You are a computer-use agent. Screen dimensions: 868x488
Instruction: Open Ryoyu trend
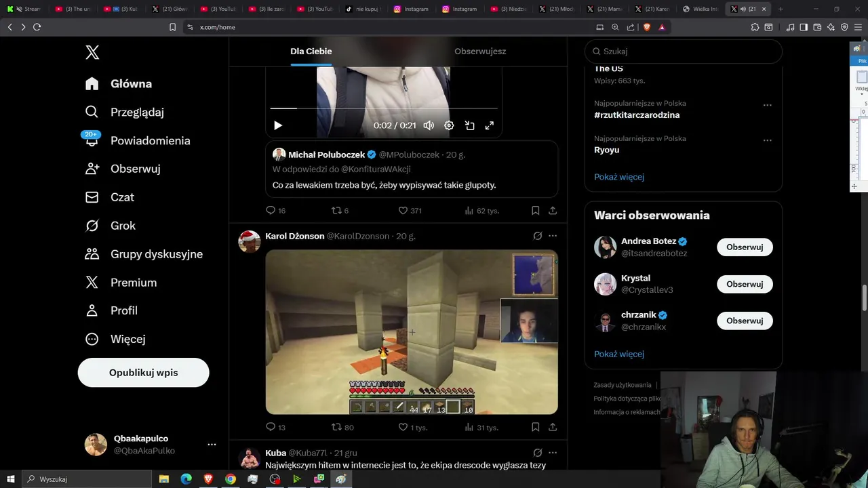coord(607,150)
